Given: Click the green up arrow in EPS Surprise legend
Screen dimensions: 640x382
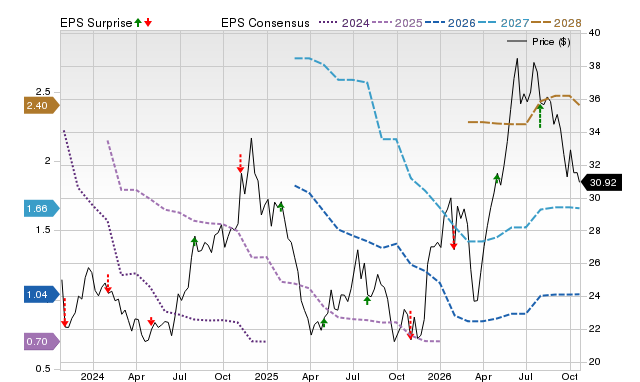Looking at the screenshot, I should [x=138, y=22].
